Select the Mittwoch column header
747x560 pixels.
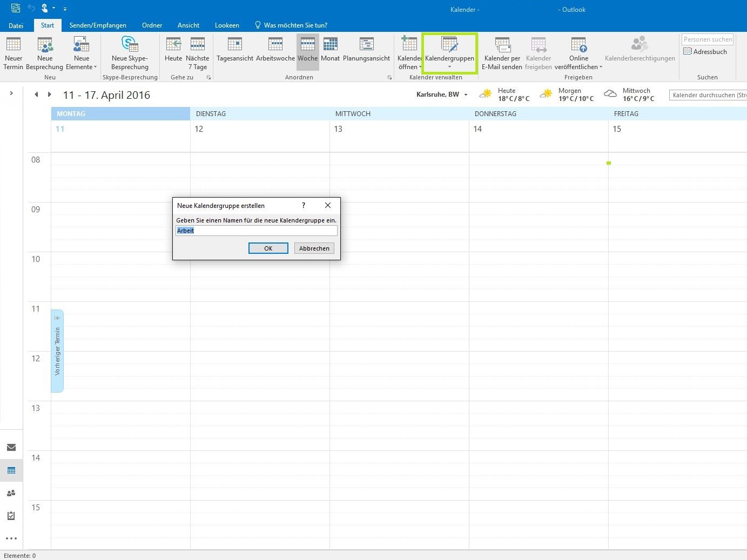pos(399,114)
